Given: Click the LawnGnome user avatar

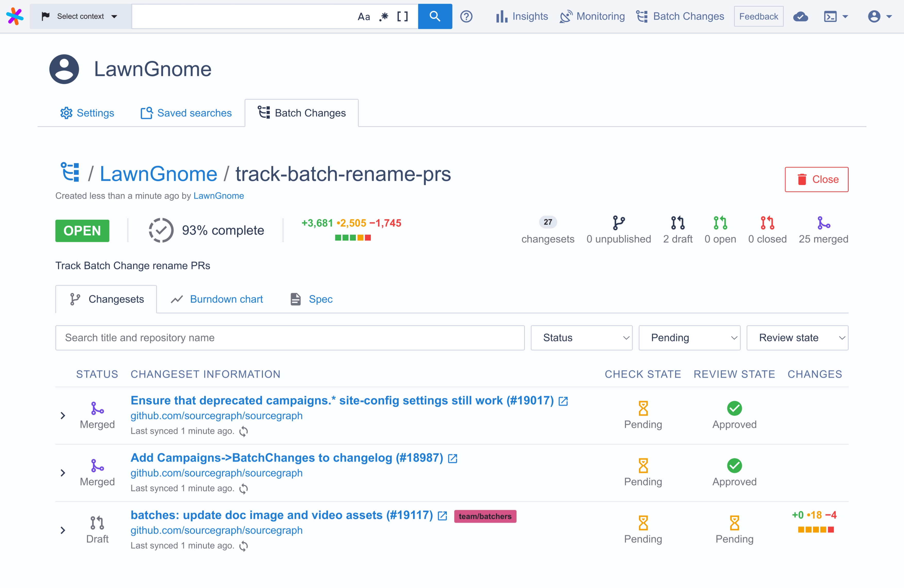Looking at the screenshot, I should tap(64, 69).
